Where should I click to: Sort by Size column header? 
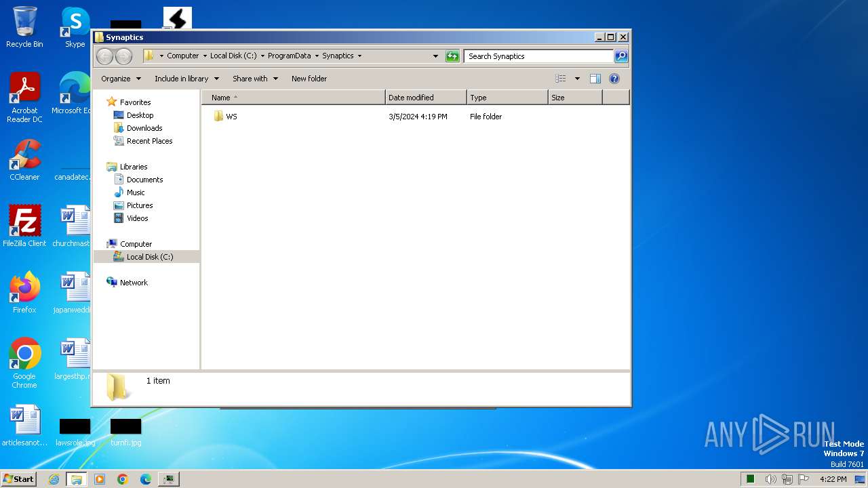(575, 98)
